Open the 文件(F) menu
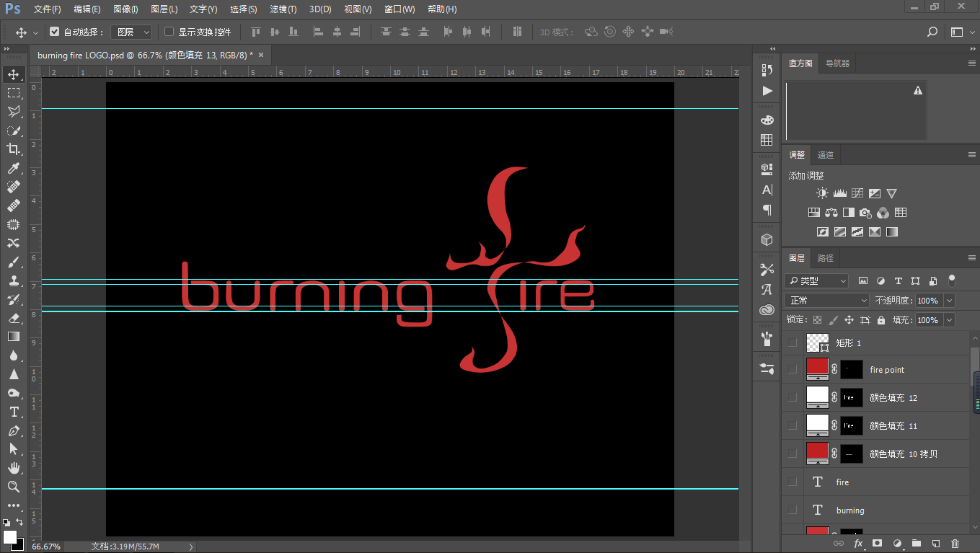The width and height of the screenshot is (980, 553). point(48,9)
